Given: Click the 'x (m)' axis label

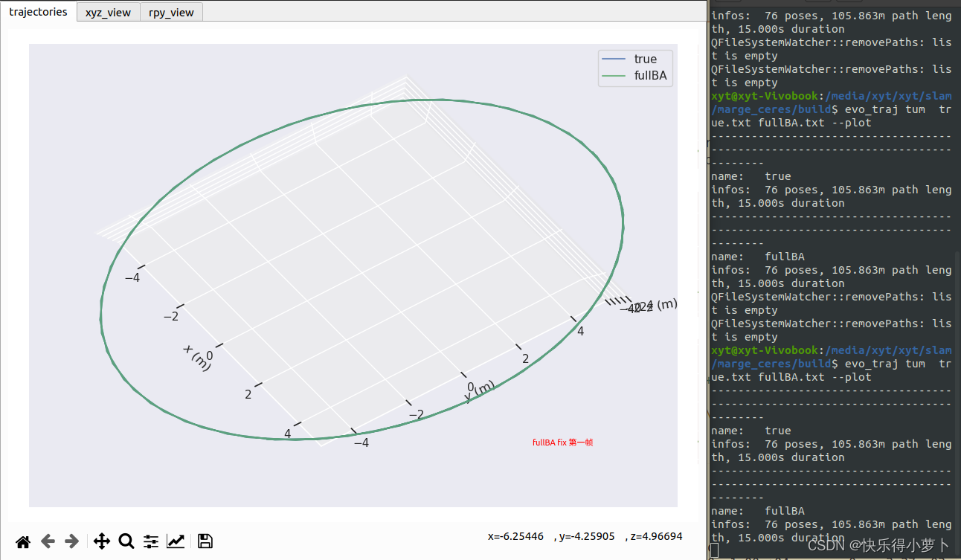Looking at the screenshot, I should point(197,358).
